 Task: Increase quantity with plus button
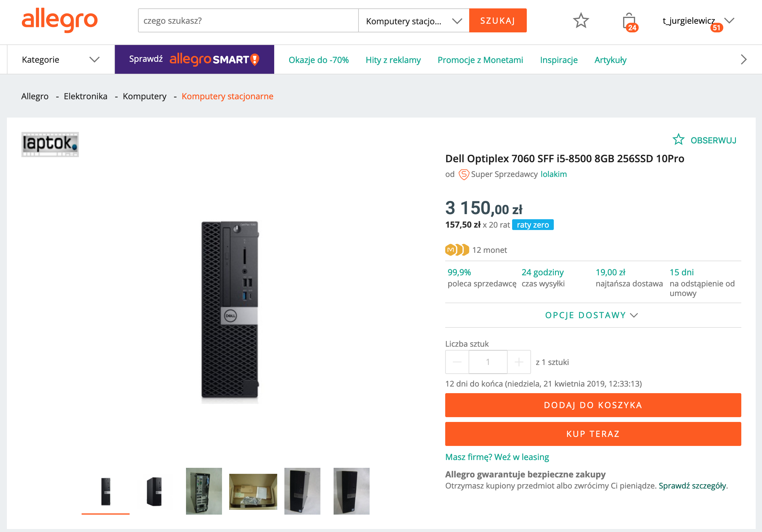[x=519, y=362]
